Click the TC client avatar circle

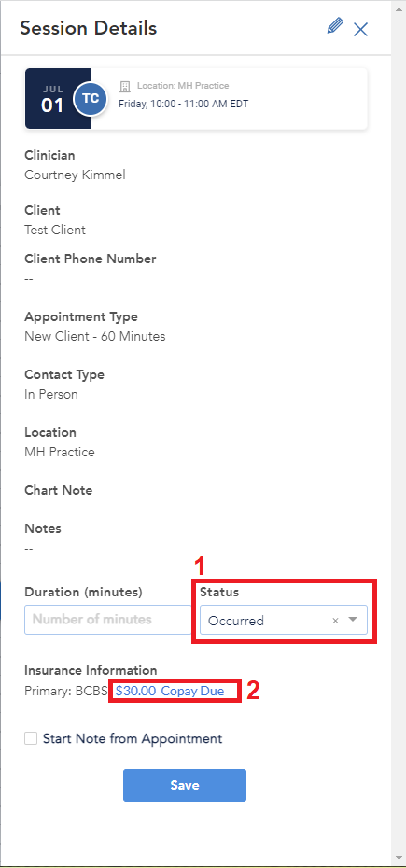(90, 99)
